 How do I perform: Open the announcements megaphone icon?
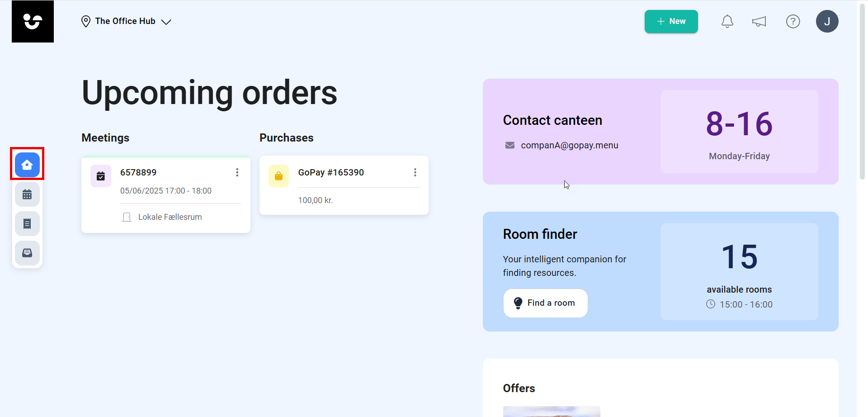click(x=759, y=21)
